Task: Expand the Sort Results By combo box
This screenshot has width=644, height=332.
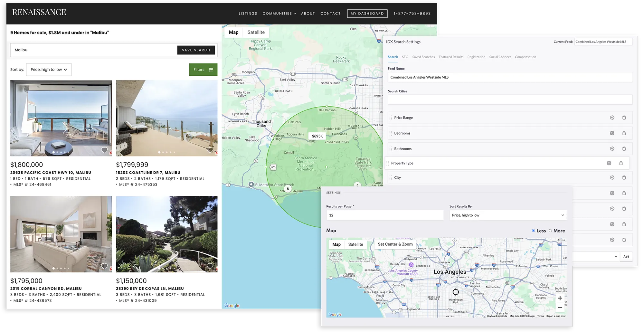Action: (508, 215)
